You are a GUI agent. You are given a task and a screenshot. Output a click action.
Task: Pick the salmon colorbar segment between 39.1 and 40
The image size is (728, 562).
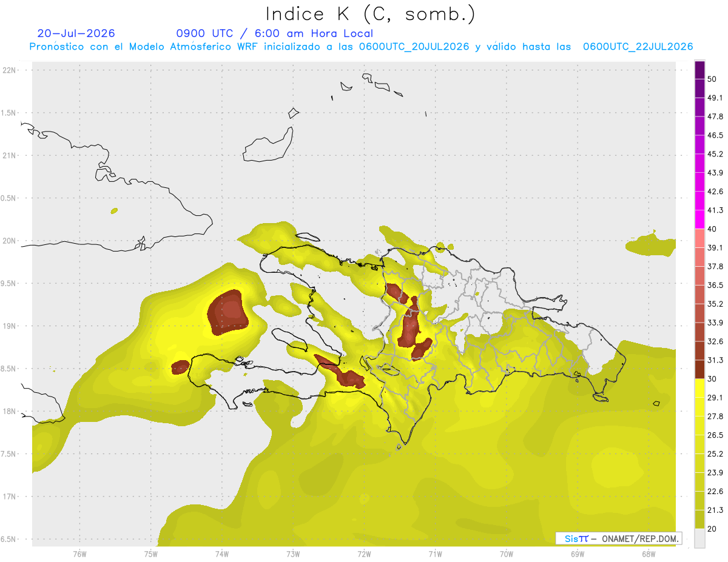coord(699,238)
